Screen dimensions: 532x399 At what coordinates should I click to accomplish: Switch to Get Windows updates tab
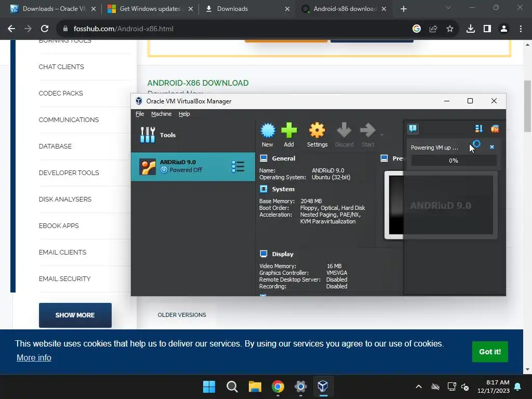click(150, 9)
